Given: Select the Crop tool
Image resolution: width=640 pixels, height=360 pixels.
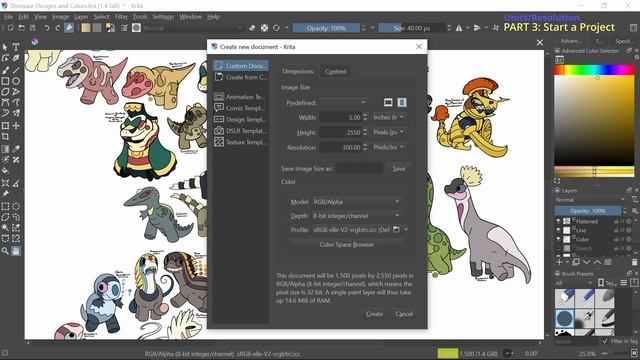Looking at the screenshot, I should [x=5, y=137].
